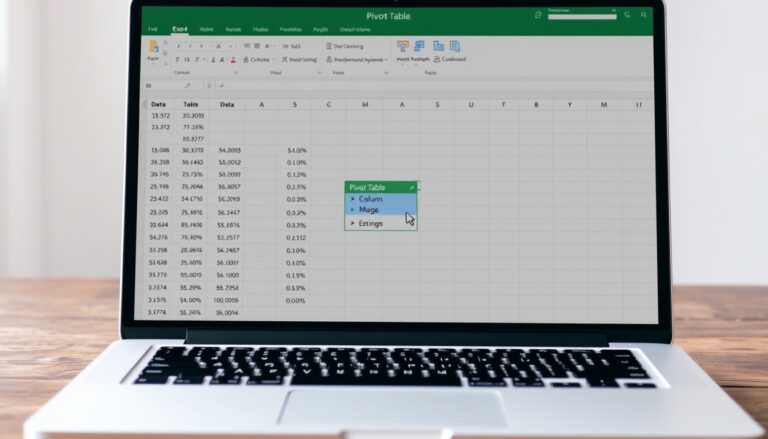Image resolution: width=768 pixels, height=439 pixels.
Task: Click the cell name box left of formula bar
Action: coord(171,86)
